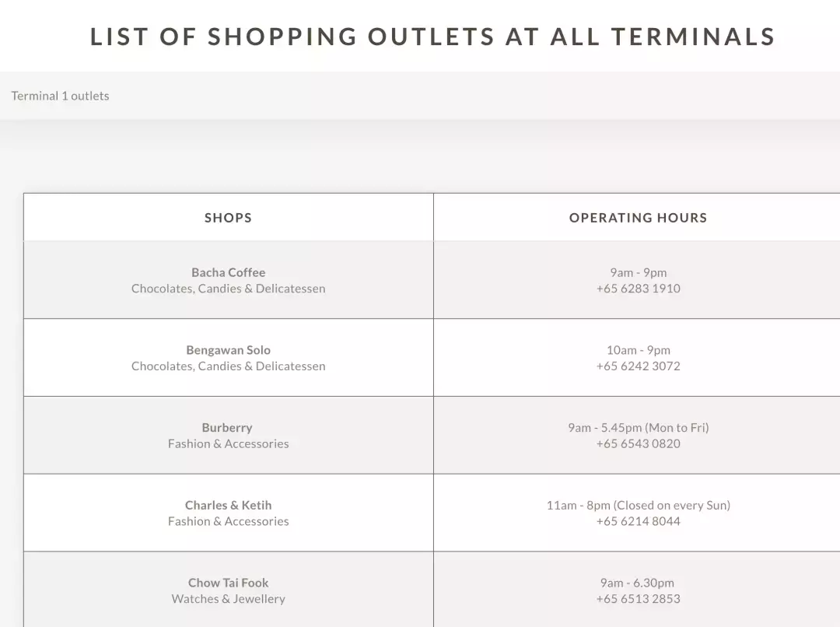Open the Bengawan Solo shop entry
840x627 pixels.
click(x=228, y=350)
